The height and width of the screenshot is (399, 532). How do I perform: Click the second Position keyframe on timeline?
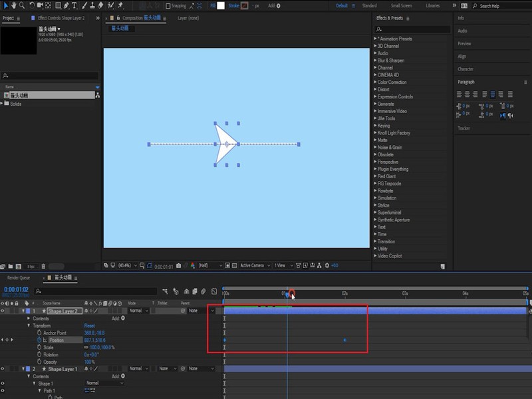[344, 340]
